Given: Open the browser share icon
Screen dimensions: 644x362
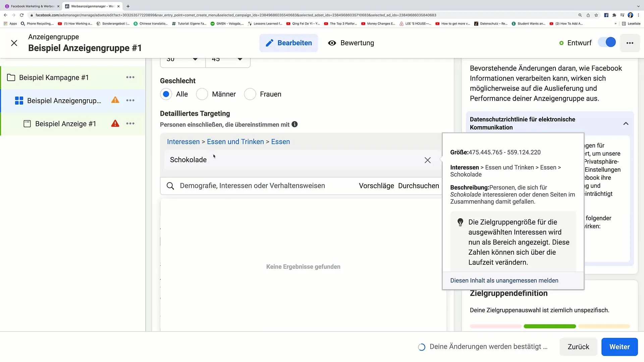Looking at the screenshot, I should pyautogui.click(x=588, y=15).
